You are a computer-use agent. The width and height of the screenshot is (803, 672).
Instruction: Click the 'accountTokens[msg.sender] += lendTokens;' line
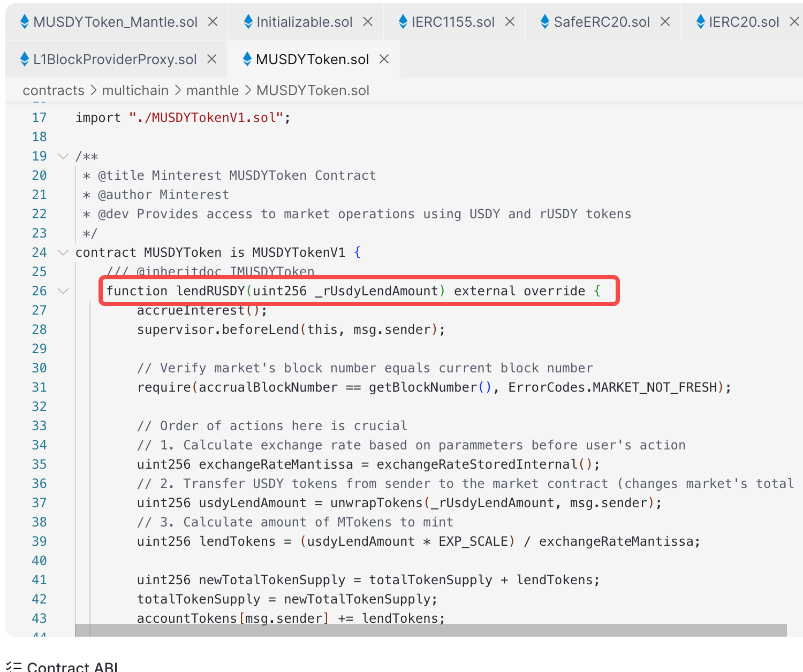click(291, 618)
